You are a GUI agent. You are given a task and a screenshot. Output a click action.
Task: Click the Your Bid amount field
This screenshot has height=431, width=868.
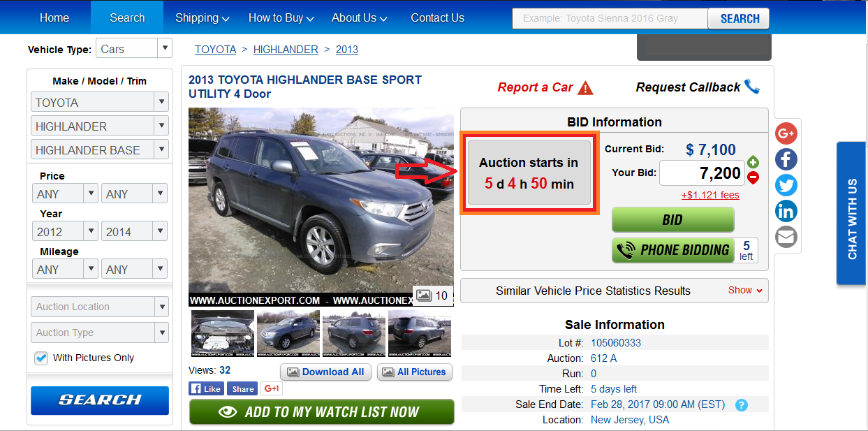(x=702, y=173)
